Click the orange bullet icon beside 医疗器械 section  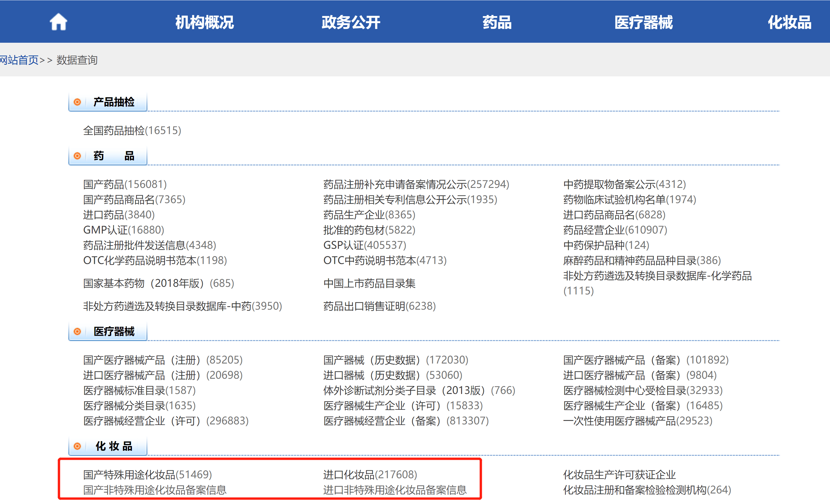[78, 331]
